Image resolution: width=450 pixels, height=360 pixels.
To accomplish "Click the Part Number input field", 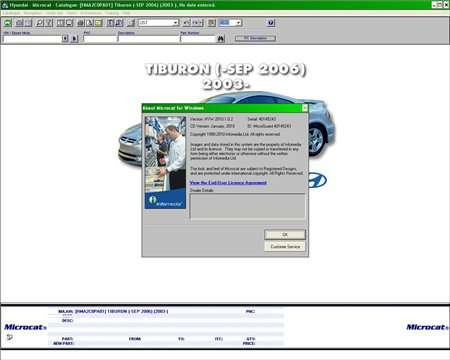I will (198, 39).
